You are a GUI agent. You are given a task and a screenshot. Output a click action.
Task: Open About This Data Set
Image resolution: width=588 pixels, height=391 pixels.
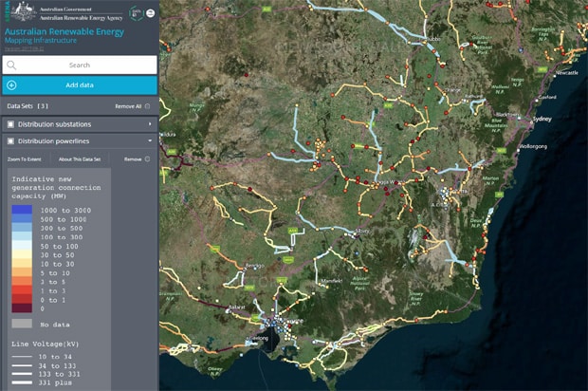pyautogui.click(x=80, y=159)
